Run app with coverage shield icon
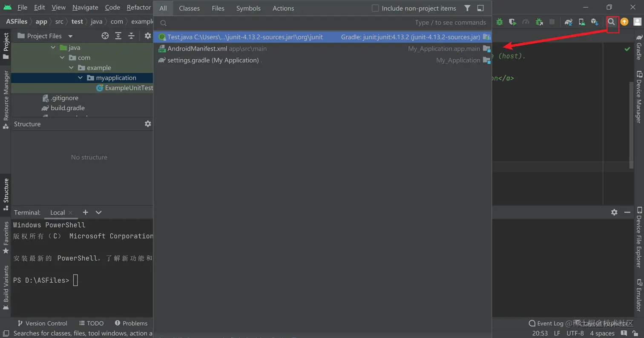 tap(513, 22)
